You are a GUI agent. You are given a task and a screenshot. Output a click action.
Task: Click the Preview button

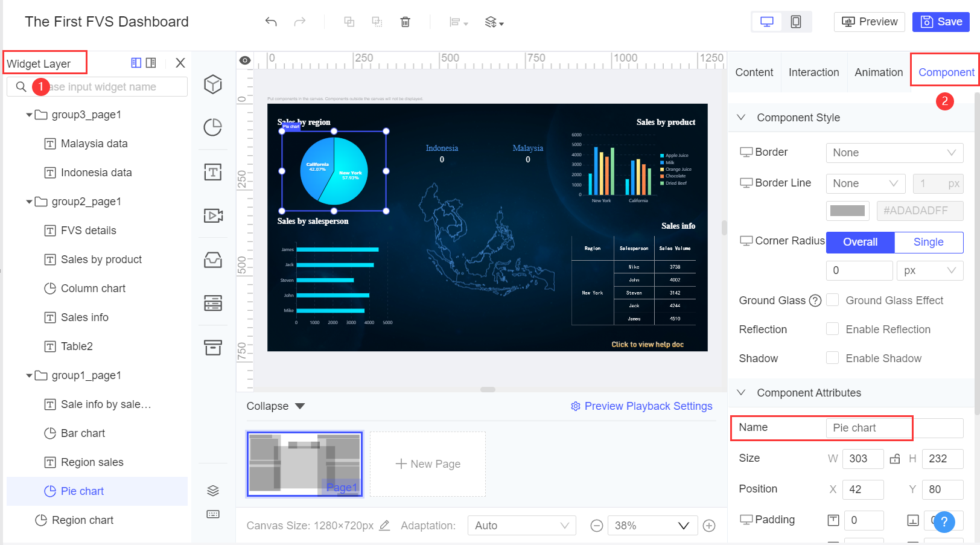tap(869, 21)
